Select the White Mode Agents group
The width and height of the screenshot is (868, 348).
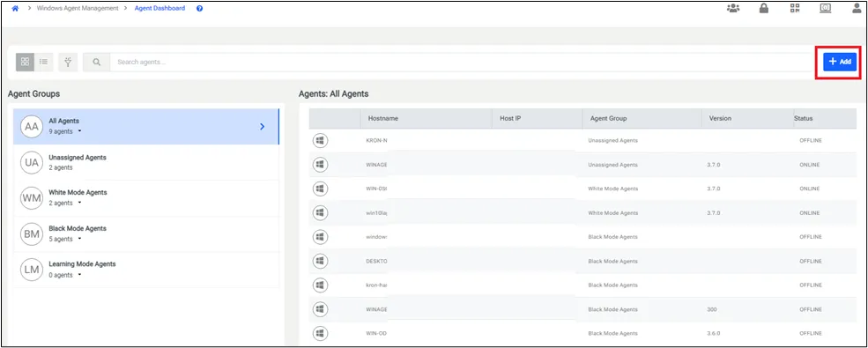pyautogui.click(x=146, y=197)
